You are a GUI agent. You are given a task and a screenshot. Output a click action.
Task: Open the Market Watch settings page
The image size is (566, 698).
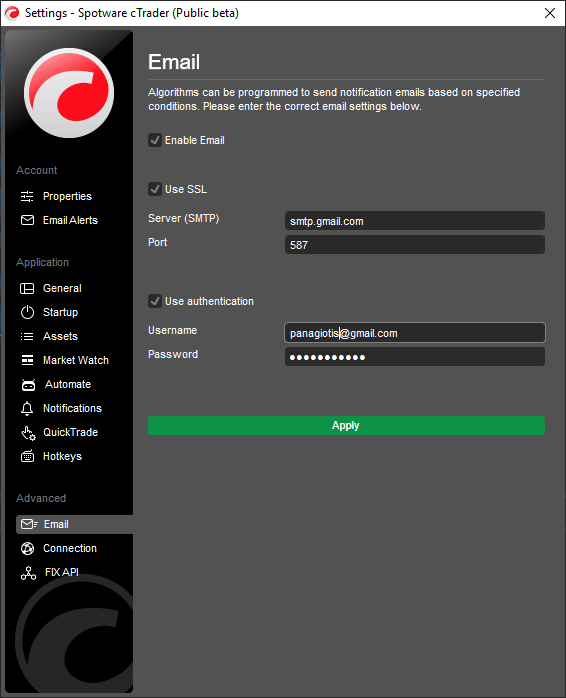point(76,360)
